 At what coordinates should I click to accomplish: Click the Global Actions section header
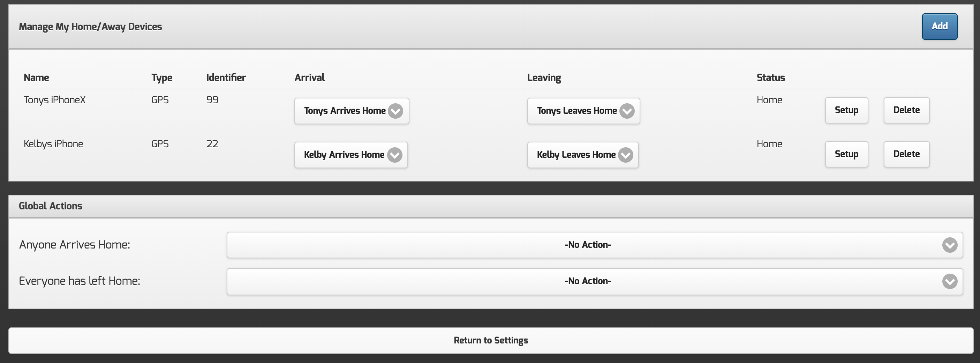click(51, 206)
